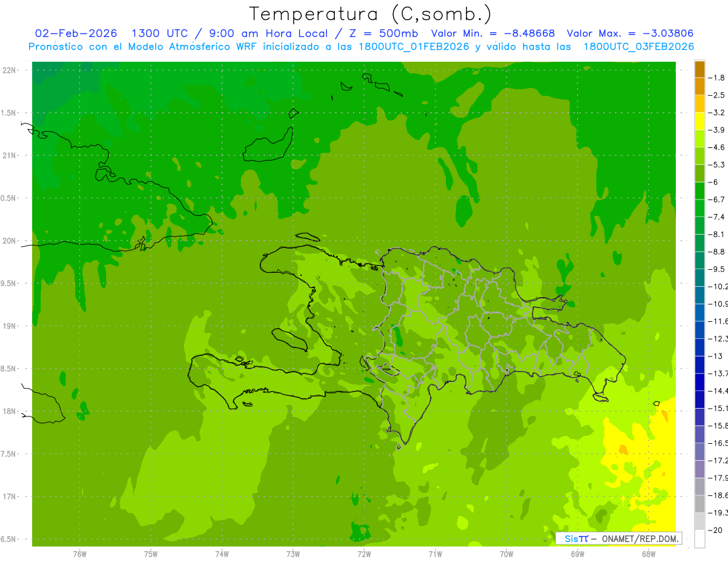This screenshot has height=562, width=728.
Task: Click the '-9.5' colorbar label
Action: click(716, 269)
